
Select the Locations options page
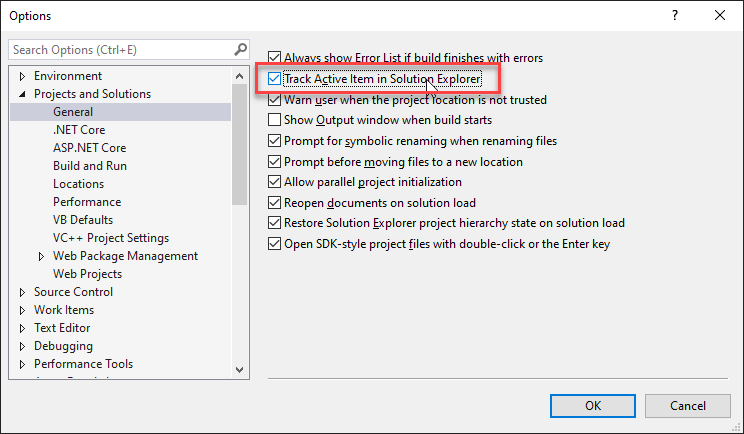click(78, 184)
